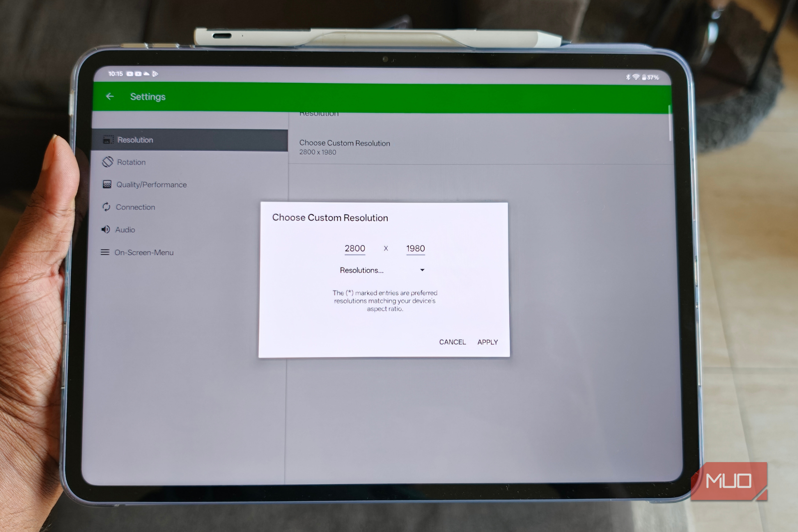The width and height of the screenshot is (798, 532).
Task: Click the Rotation icon in the sidebar
Action: 106,162
